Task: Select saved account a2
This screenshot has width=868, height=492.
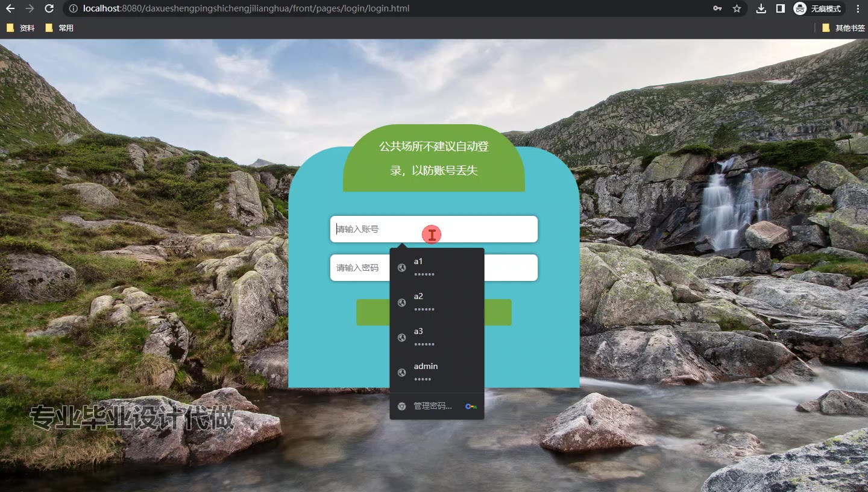Action: click(x=437, y=302)
